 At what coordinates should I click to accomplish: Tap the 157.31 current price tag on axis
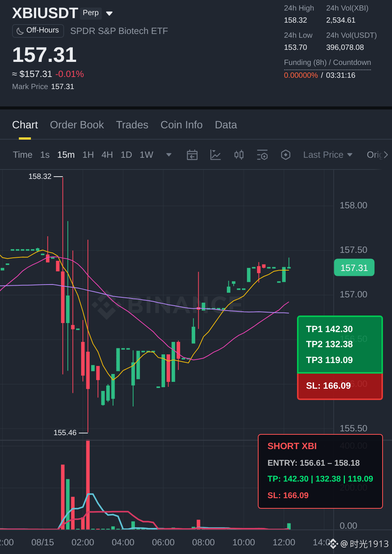354,268
